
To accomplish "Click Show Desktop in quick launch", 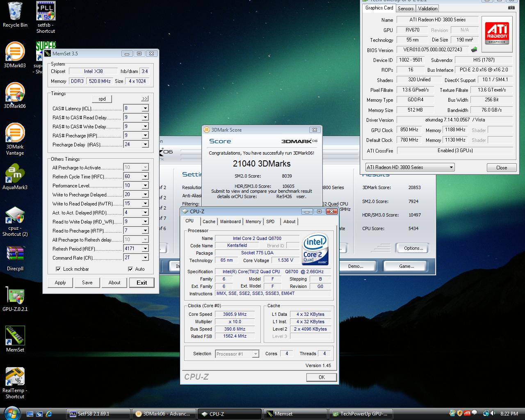I will [x=30, y=414].
